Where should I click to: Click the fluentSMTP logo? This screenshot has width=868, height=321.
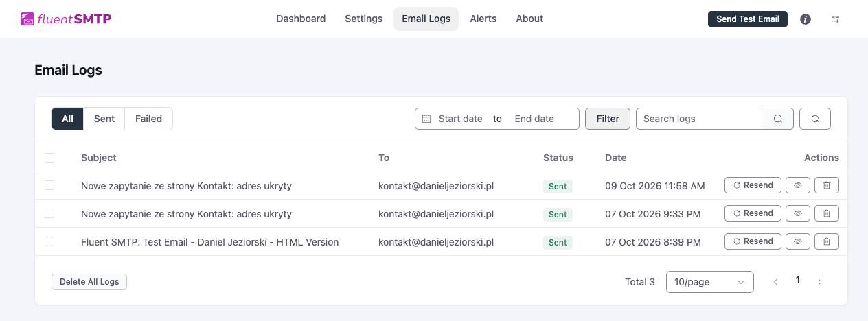click(66, 19)
